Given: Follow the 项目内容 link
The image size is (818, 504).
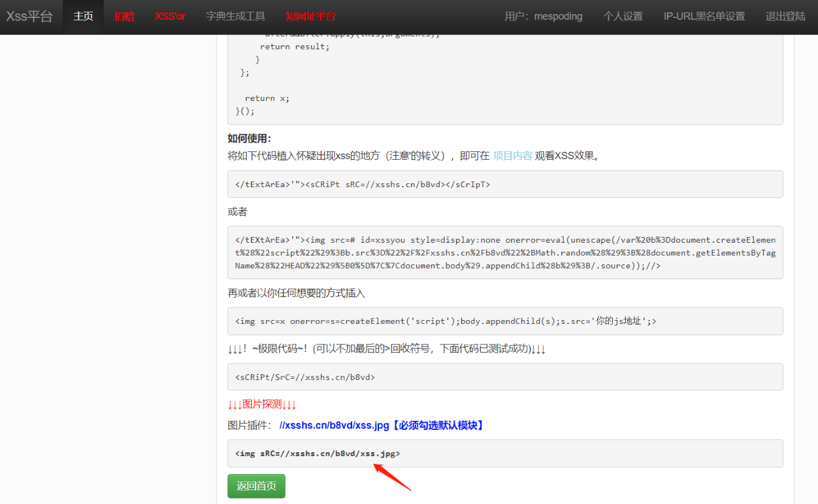Looking at the screenshot, I should 513,156.
